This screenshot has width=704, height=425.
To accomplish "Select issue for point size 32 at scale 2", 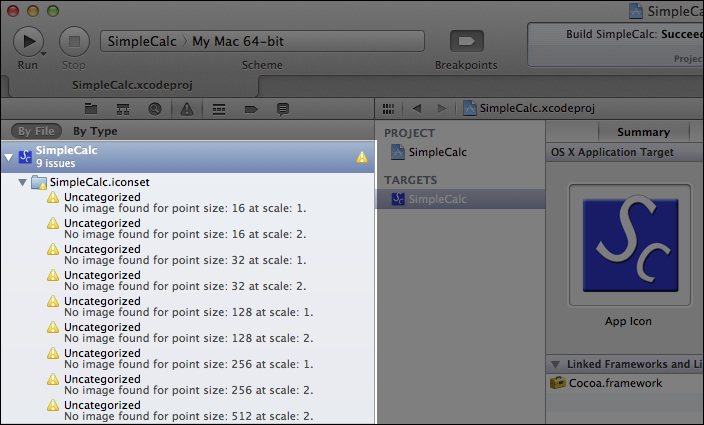I will tap(188, 280).
